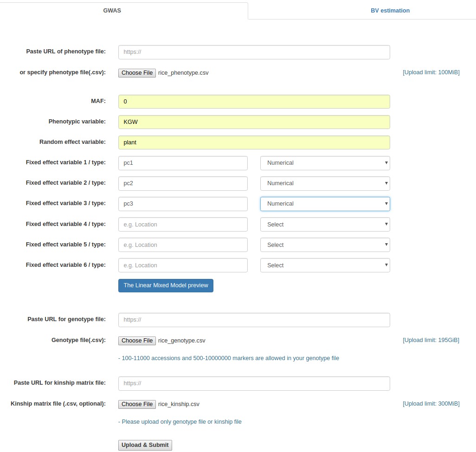Click the genotype file URL field
The image size is (476, 452).
coord(254,320)
